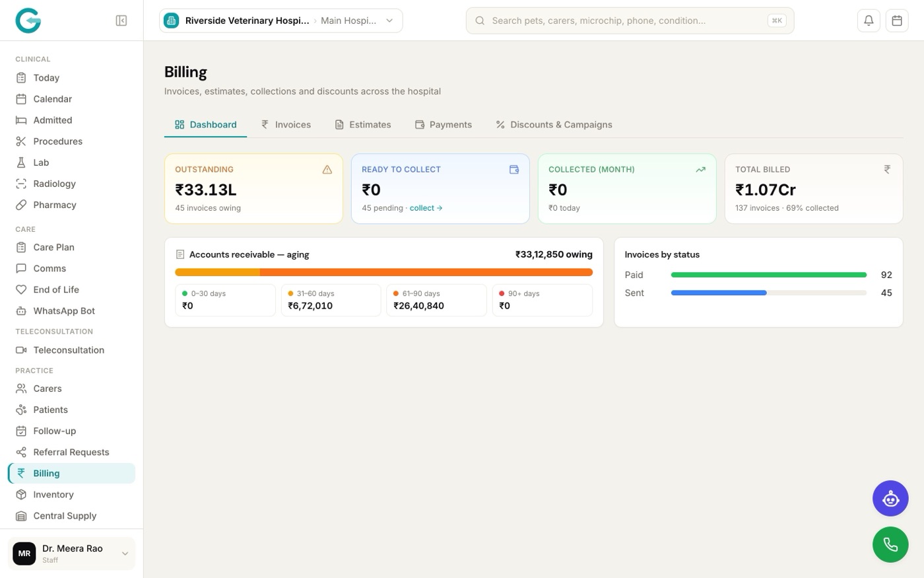Go to Lab in the sidebar
The height and width of the screenshot is (578, 924).
[x=71, y=163]
